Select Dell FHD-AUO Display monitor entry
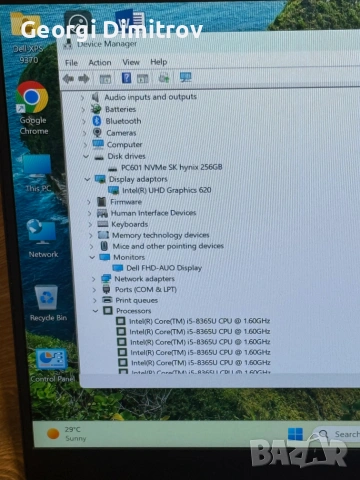 click(164, 268)
